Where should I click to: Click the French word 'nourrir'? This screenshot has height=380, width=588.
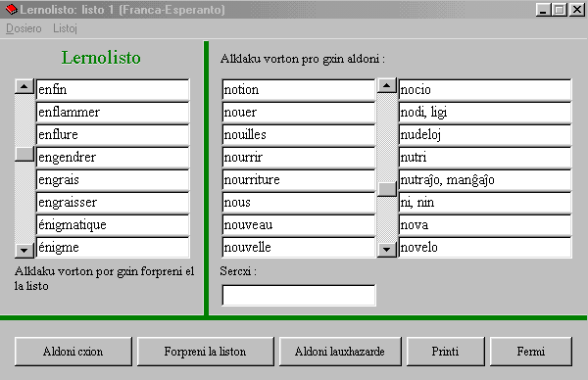(299, 157)
